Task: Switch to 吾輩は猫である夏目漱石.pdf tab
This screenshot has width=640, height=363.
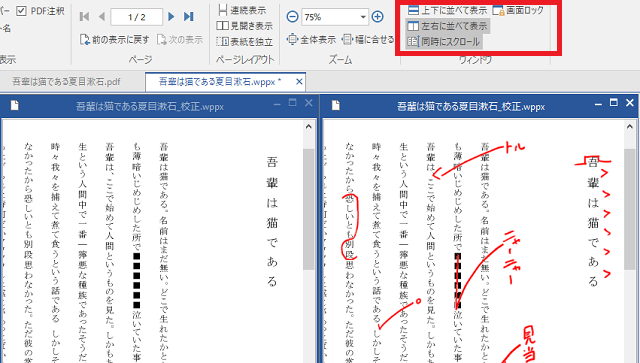Action: (x=67, y=82)
